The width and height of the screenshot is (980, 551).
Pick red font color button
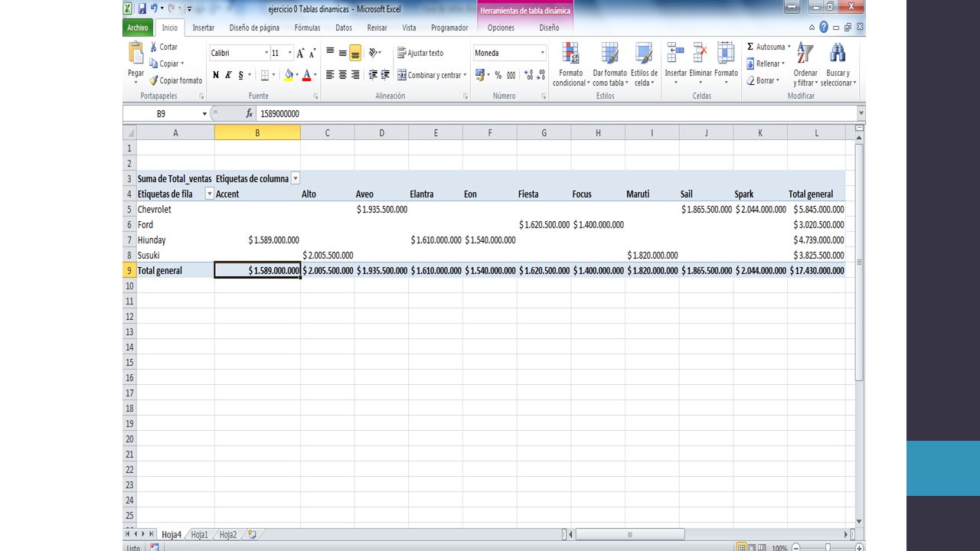[307, 75]
